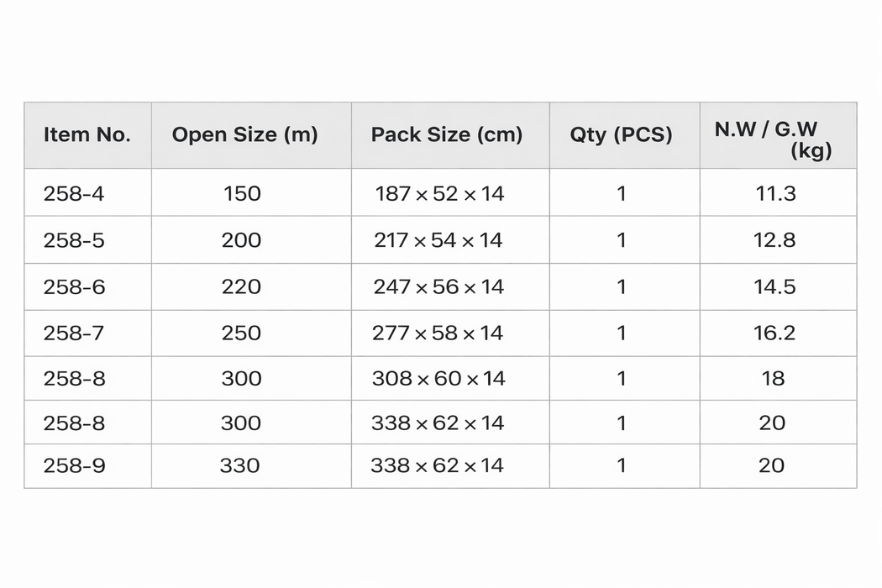Click the open size value 150

[x=242, y=194]
